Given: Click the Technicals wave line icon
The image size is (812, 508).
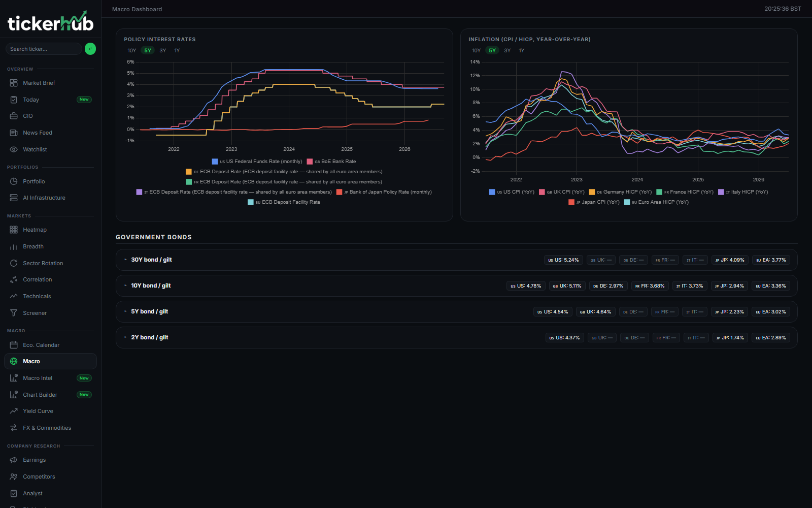Looking at the screenshot, I should click(14, 296).
